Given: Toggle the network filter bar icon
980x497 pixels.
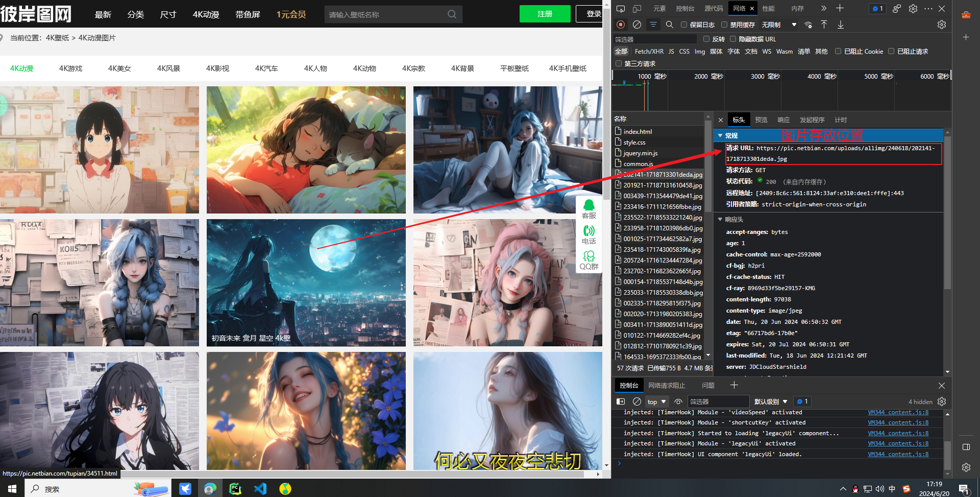Looking at the screenshot, I should pyautogui.click(x=653, y=25).
